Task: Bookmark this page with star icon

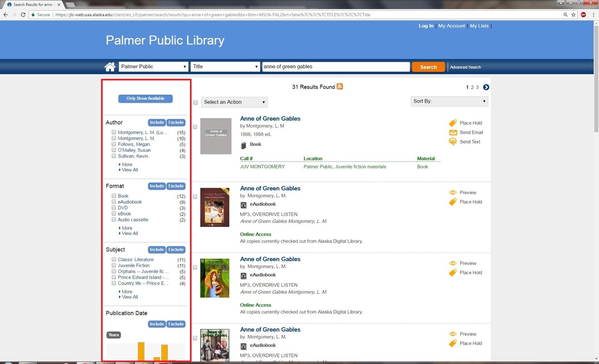Action: click(573, 15)
